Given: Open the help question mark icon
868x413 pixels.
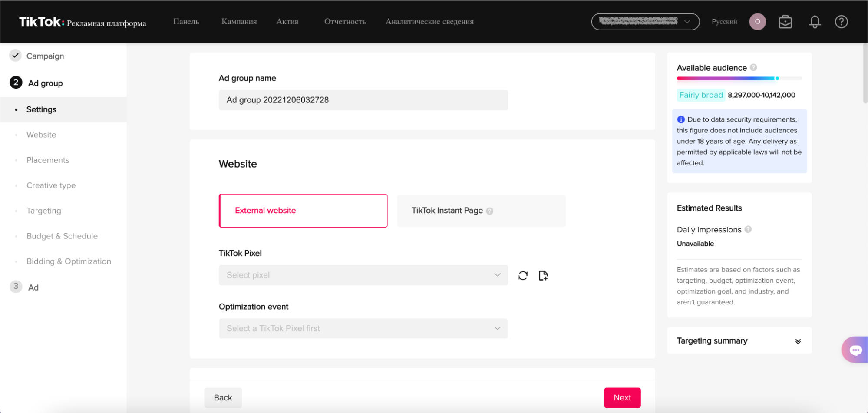Looking at the screenshot, I should pyautogui.click(x=841, y=22).
